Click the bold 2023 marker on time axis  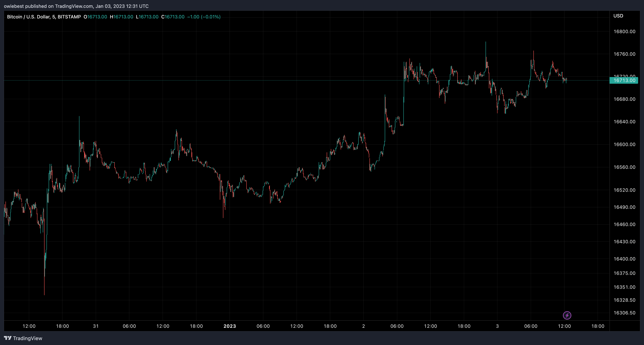point(229,326)
